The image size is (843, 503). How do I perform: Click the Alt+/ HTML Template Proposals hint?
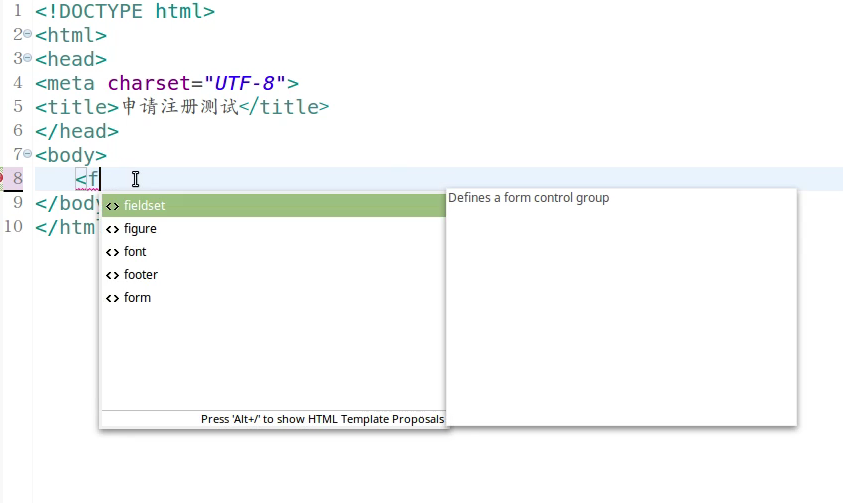click(x=322, y=419)
